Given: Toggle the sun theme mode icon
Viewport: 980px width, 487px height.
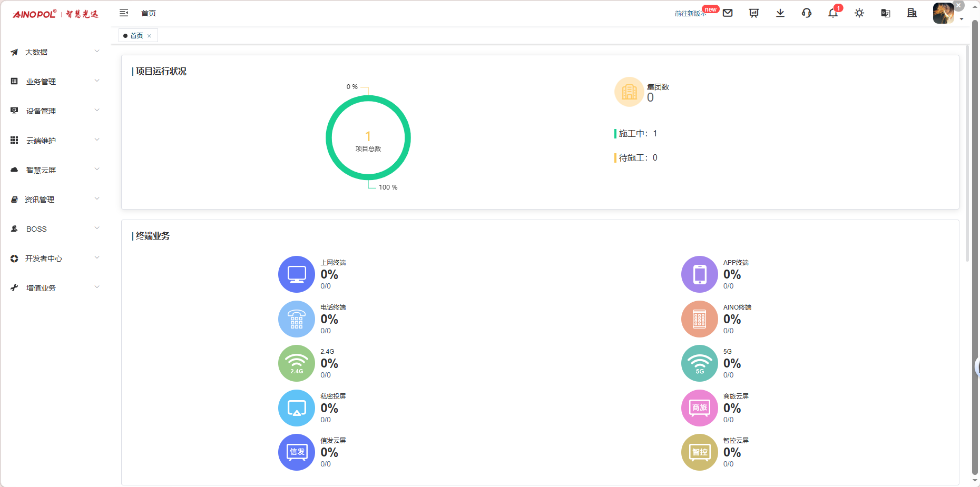Looking at the screenshot, I should click(x=859, y=13).
